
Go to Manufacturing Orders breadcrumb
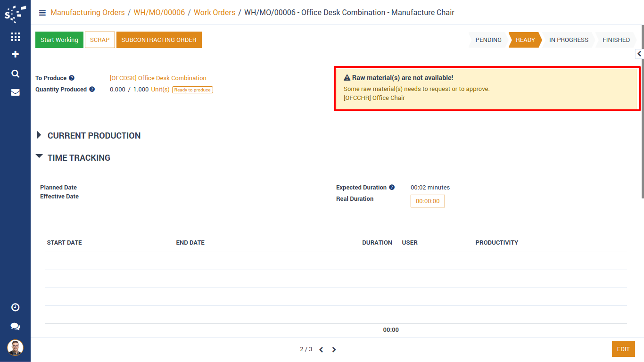[87, 13]
